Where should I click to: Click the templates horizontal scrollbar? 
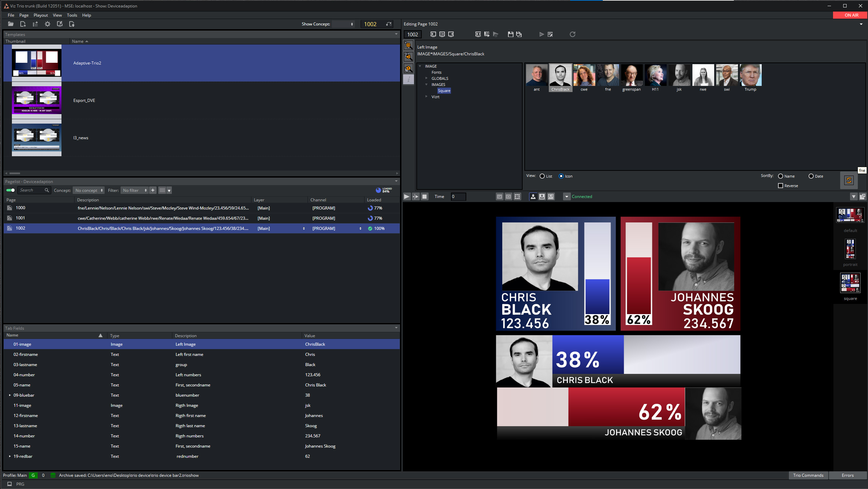[x=15, y=173]
